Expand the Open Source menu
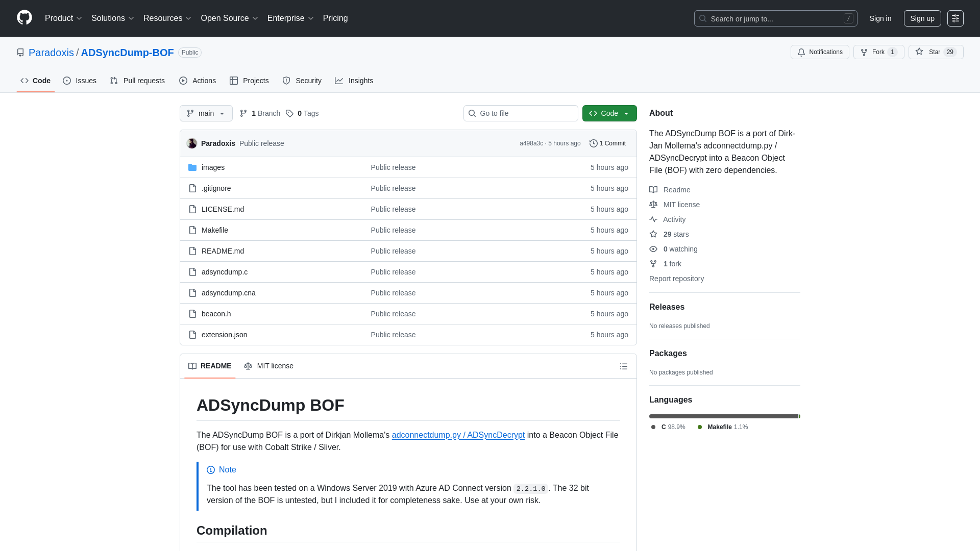 [230, 18]
